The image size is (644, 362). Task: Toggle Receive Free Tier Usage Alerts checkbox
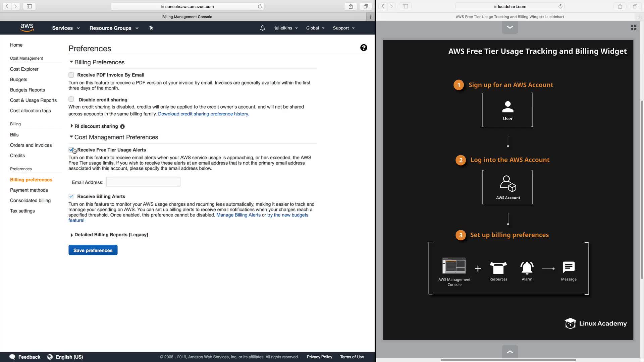(x=71, y=150)
